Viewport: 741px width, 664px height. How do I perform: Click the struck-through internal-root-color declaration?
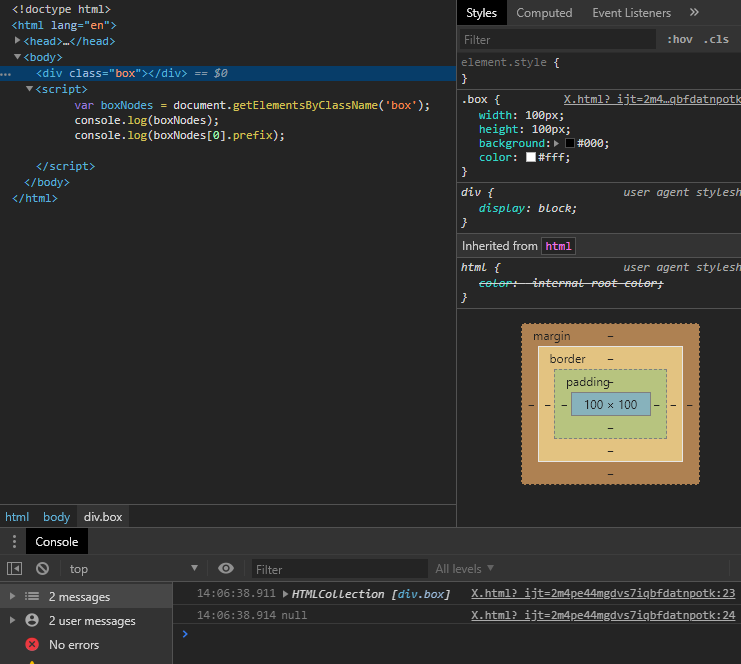(571, 283)
